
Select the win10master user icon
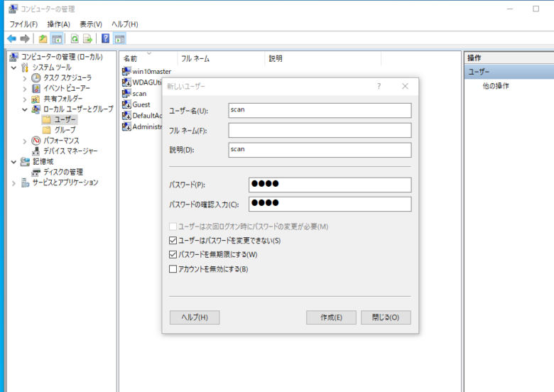126,71
